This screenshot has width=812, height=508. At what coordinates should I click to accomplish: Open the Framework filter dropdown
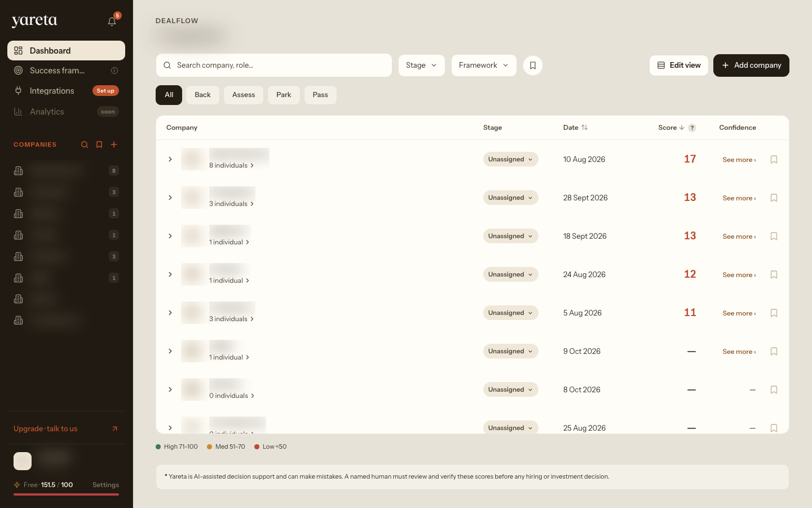tap(484, 65)
